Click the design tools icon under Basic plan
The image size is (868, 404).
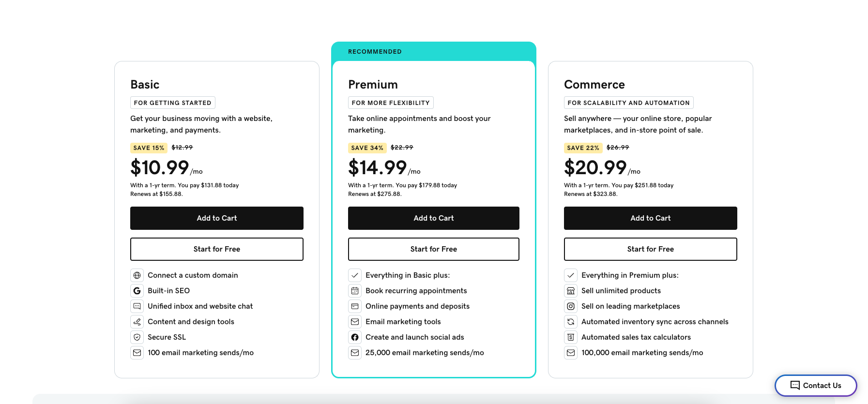tap(137, 321)
